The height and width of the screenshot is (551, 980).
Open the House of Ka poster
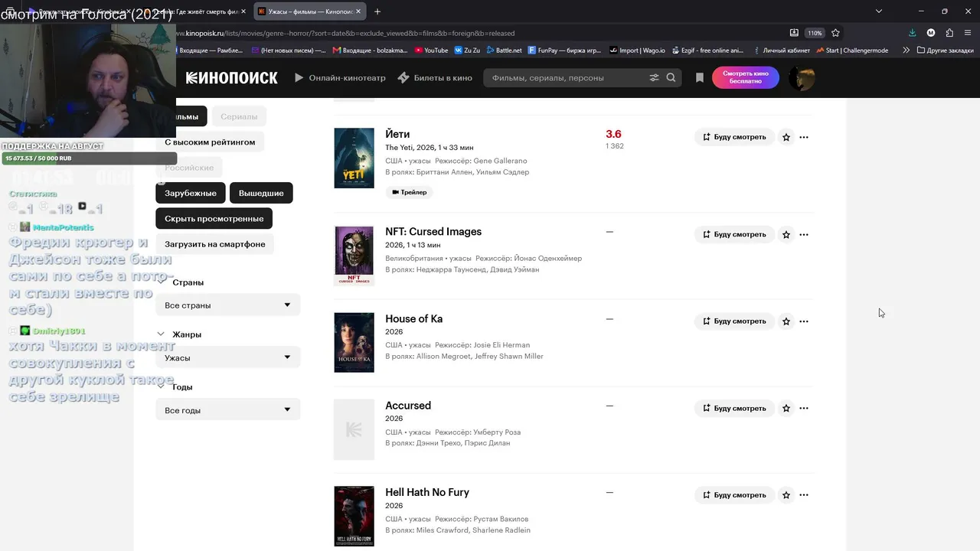(354, 342)
